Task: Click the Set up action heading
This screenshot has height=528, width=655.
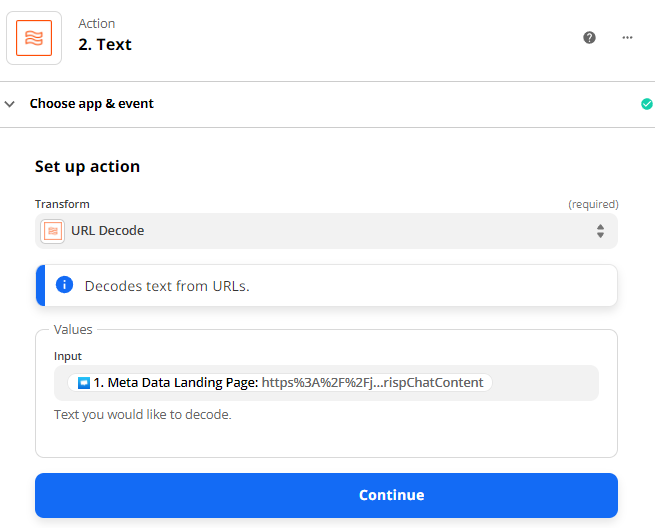Action: [x=87, y=167]
